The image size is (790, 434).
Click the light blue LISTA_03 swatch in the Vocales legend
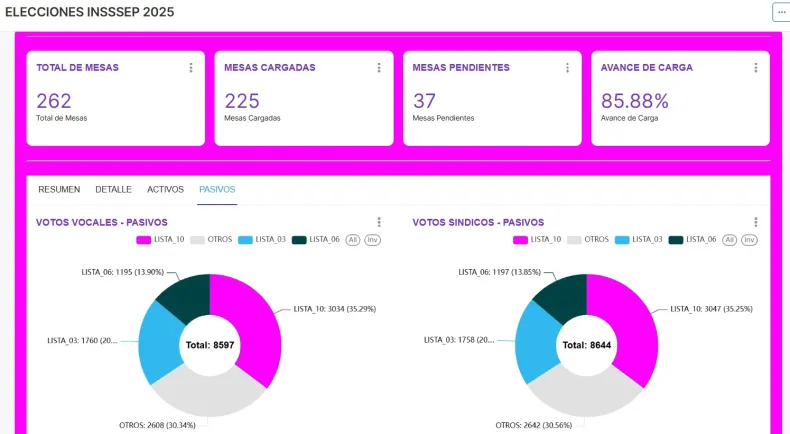coord(245,240)
